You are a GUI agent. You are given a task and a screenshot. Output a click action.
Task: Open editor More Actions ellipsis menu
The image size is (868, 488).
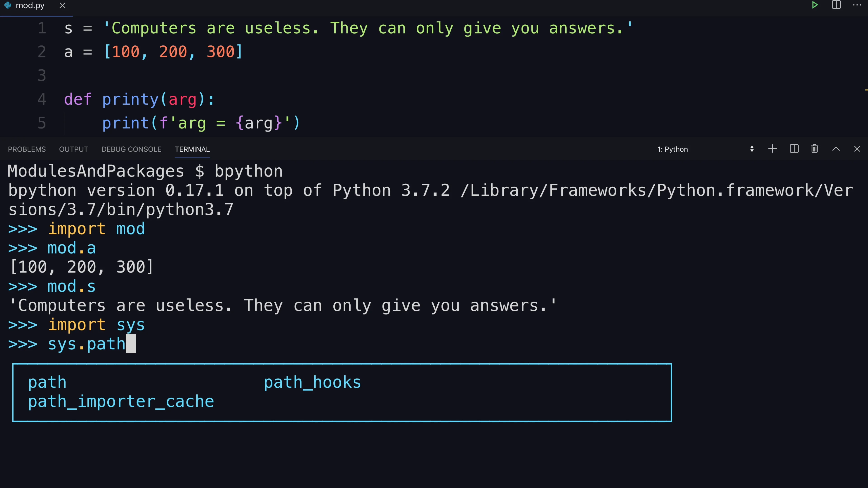tap(857, 5)
